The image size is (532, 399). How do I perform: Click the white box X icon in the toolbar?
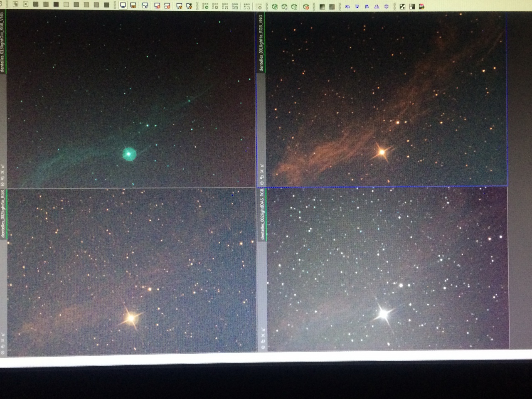tap(25, 4)
